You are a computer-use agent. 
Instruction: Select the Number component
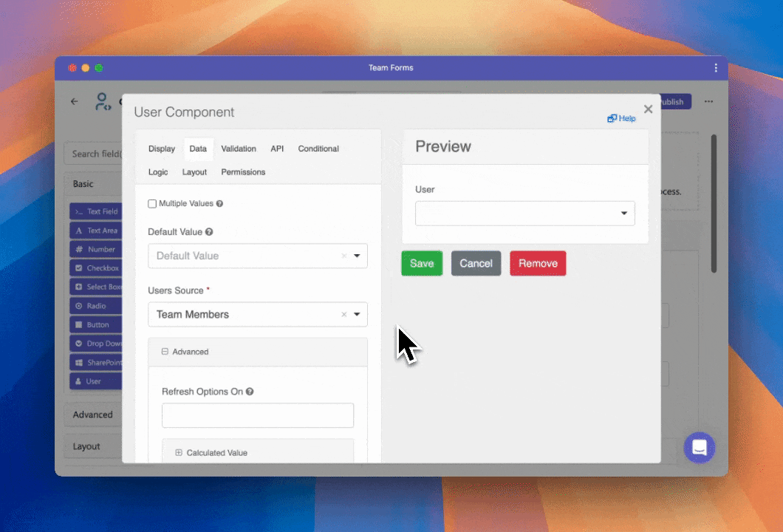click(x=96, y=249)
